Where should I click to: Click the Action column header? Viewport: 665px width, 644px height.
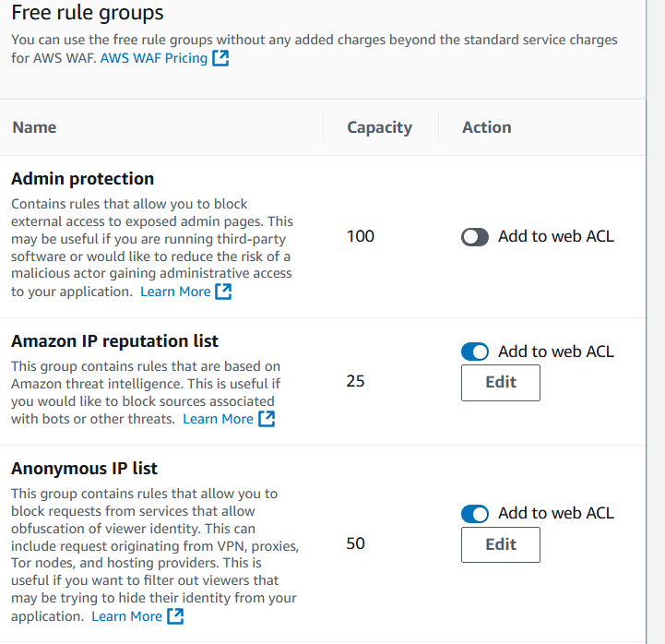(x=486, y=127)
